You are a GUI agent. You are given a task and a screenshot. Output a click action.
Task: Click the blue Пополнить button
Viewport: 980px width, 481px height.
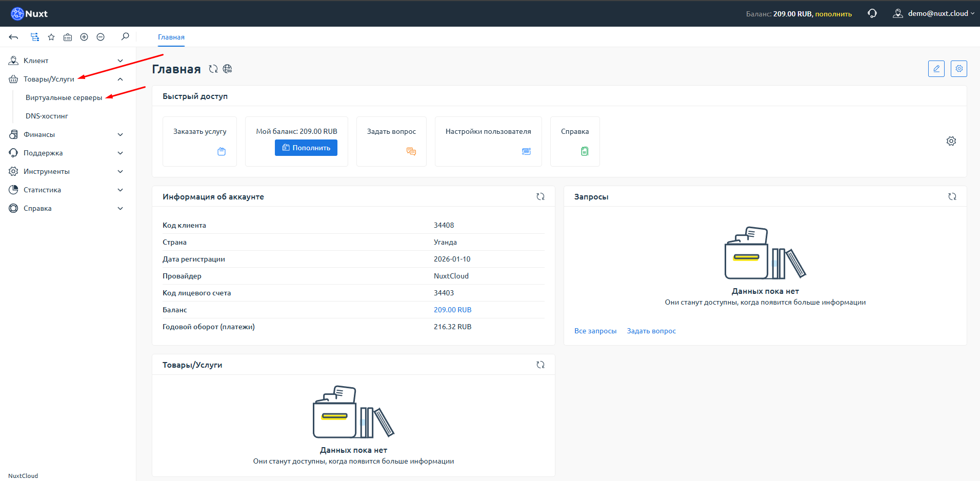point(306,148)
